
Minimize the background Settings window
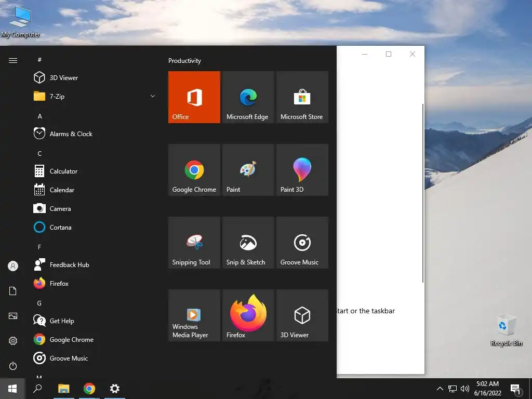(365, 54)
